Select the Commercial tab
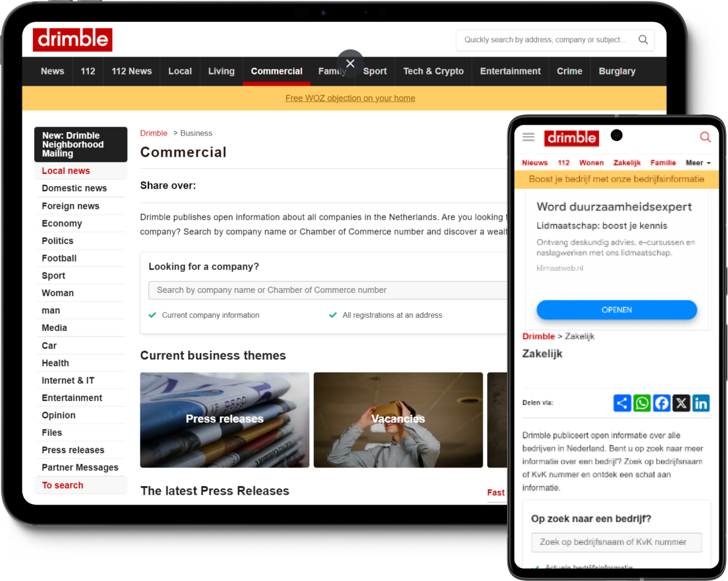Screen dimensions: 728x581 point(276,71)
